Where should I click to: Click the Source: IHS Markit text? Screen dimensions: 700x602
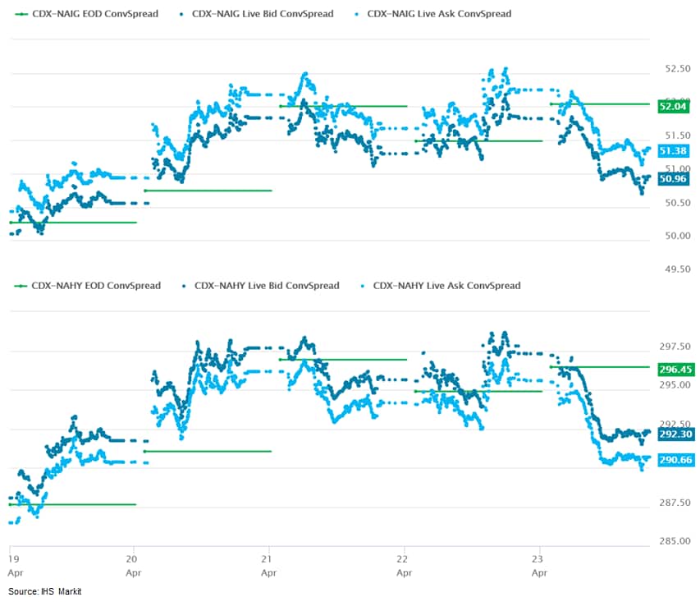[45, 591]
